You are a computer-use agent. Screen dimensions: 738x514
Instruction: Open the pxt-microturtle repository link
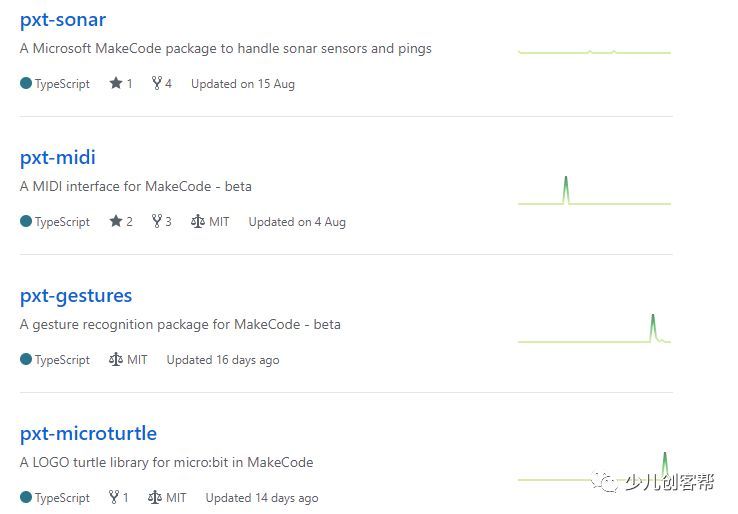click(88, 433)
